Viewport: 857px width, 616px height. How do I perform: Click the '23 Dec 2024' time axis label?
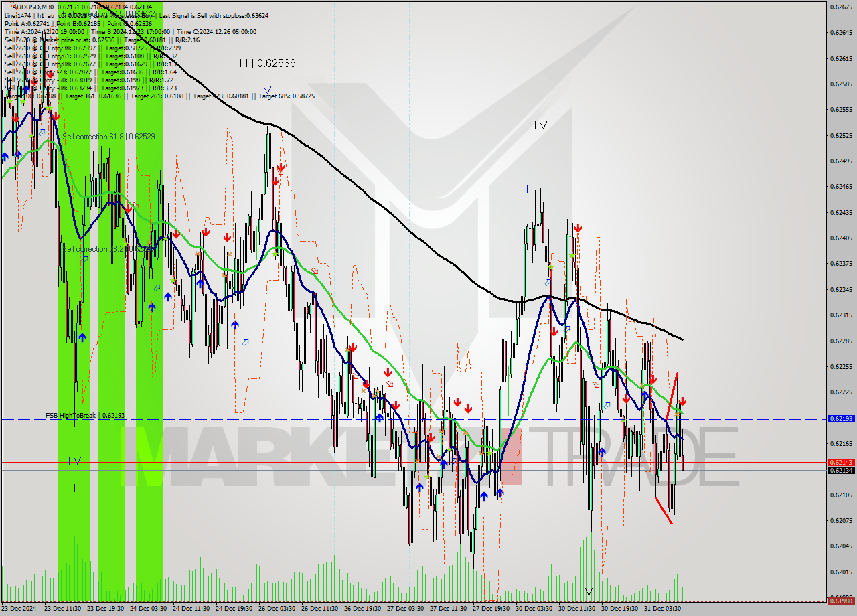pyautogui.click(x=20, y=609)
